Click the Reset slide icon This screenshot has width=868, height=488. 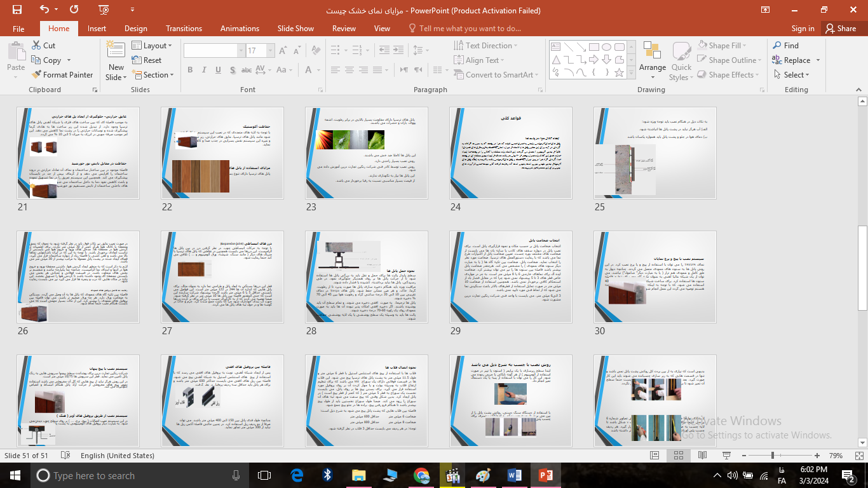pos(137,60)
